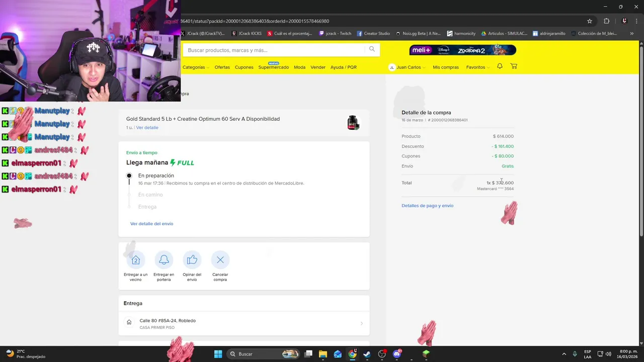Click the browser address bar URL

pyautogui.click(x=255, y=21)
